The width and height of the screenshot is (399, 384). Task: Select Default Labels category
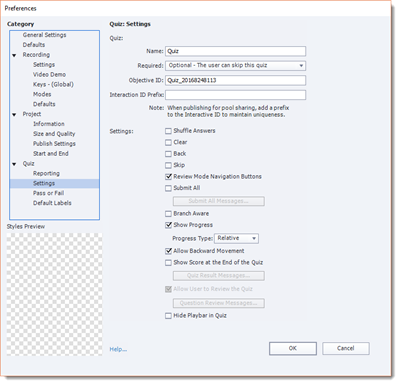52,203
